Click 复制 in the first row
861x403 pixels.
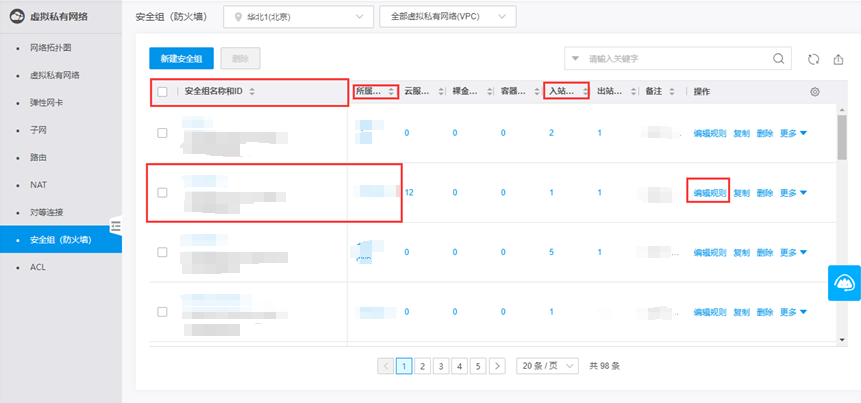[x=741, y=133]
